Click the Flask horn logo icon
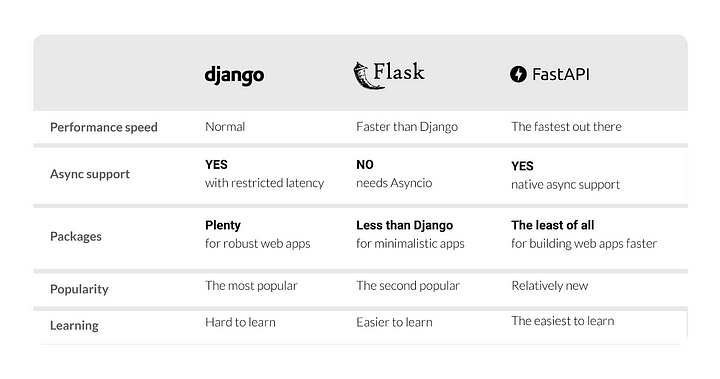Image resolution: width=720 pixels, height=379 pixels. [x=363, y=75]
